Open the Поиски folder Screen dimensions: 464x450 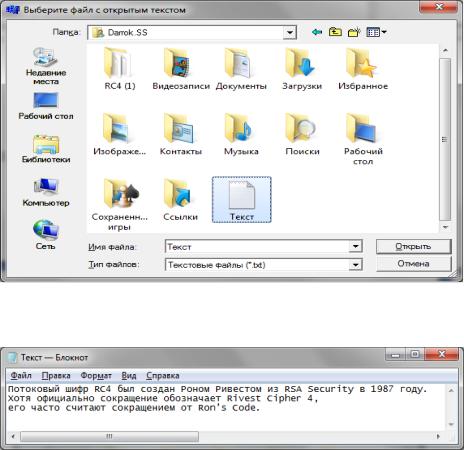(x=302, y=134)
